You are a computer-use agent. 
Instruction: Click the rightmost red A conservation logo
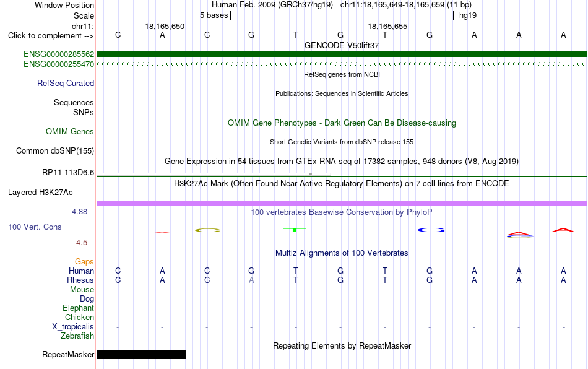(563, 230)
